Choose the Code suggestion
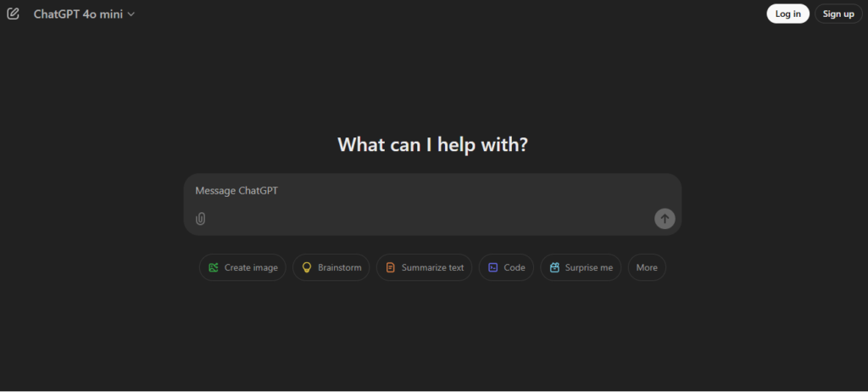 click(x=506, y=267)
